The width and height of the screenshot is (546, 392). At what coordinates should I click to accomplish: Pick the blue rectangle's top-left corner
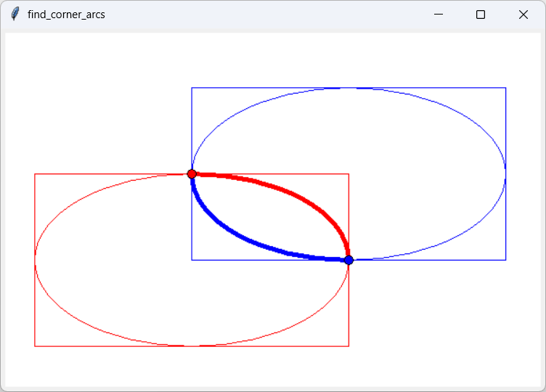(192, 88)
